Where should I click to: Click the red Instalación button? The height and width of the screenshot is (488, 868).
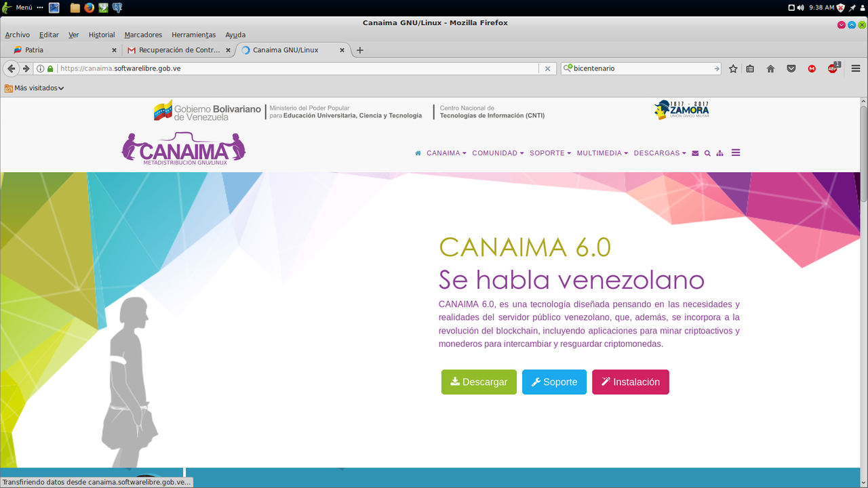click(x=631, y=382)
